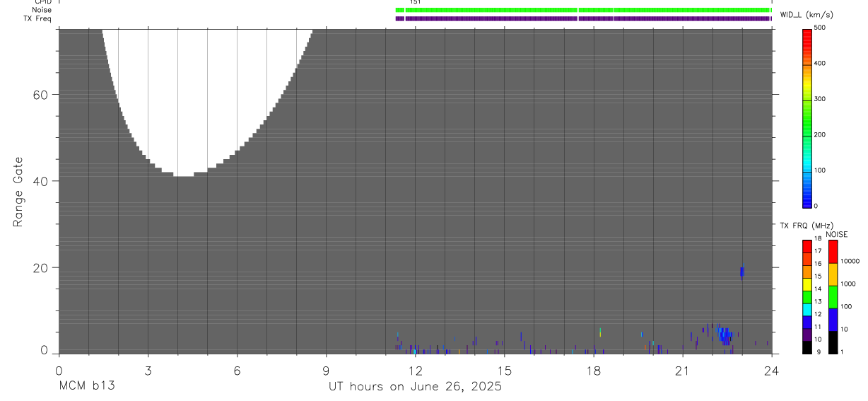Screen dimensions: 868x401
Task: Click the blue echo near range gate 20
Action: (742, 272)
